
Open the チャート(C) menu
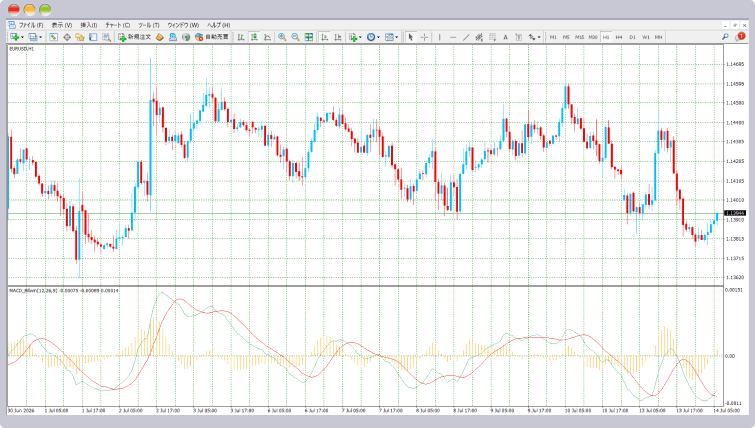pyautogui.click(x=117, y=25)
